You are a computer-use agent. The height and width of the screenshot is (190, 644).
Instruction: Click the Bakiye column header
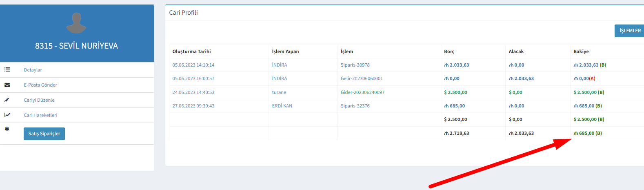[x=581, y=51]
